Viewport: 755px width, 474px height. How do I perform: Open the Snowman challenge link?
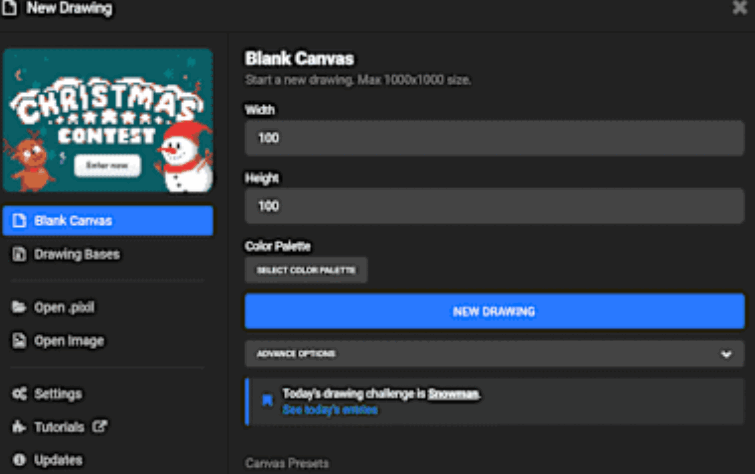(x=454, y=394)
